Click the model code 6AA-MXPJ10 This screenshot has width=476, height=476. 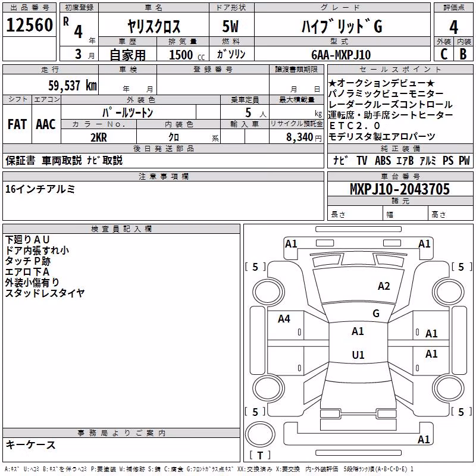(x=341, y=55)
